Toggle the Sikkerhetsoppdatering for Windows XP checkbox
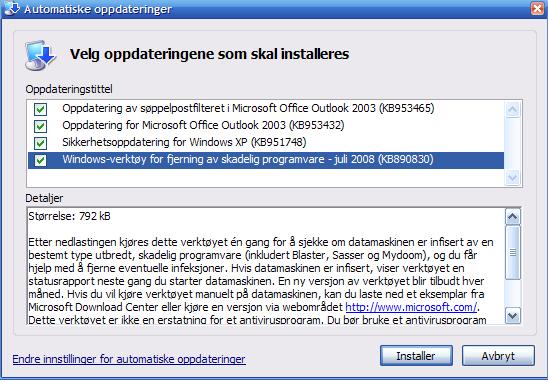Image resolution: width=549 pixels, height=382 pixels. [40, 143]
